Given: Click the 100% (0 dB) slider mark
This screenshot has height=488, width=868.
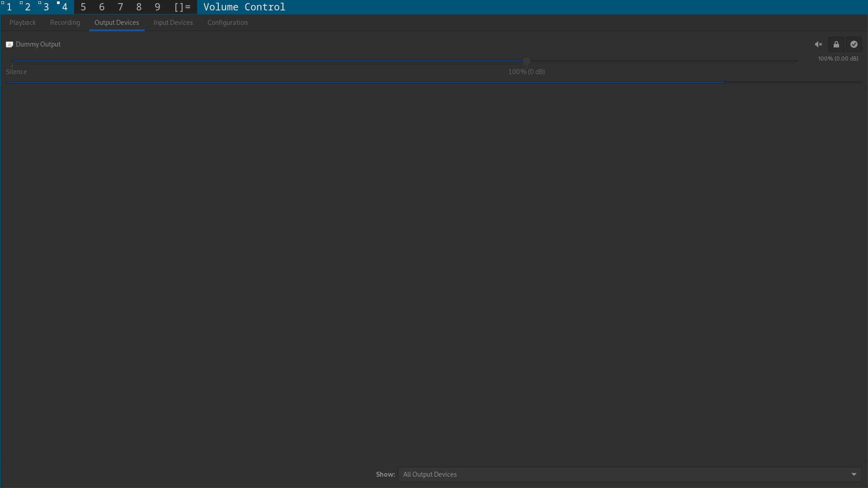Looking at the screenshot, I should coord(526,72).
